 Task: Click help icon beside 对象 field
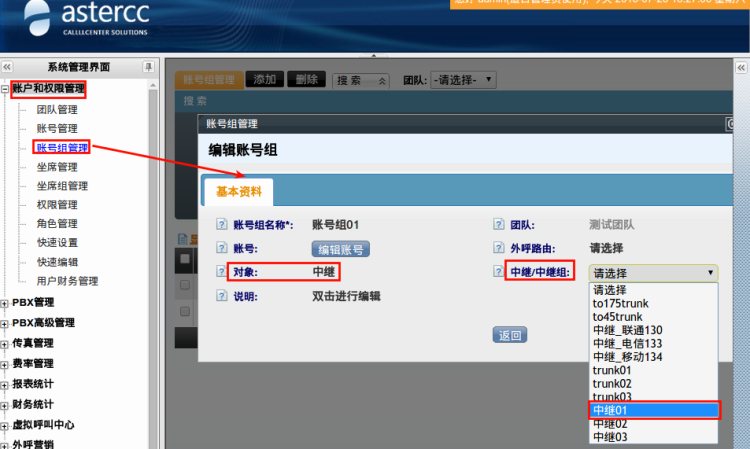[222, 272]
